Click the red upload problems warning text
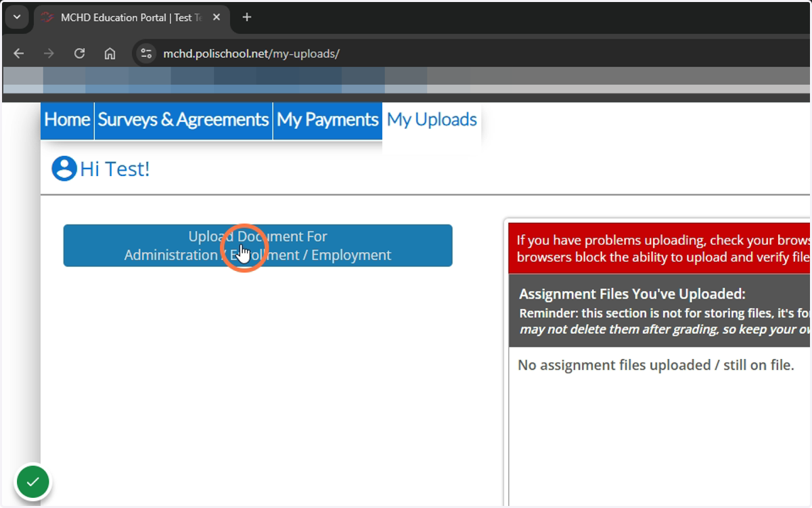The height and width of the screenshot is (508, 812). coord(663,249)
